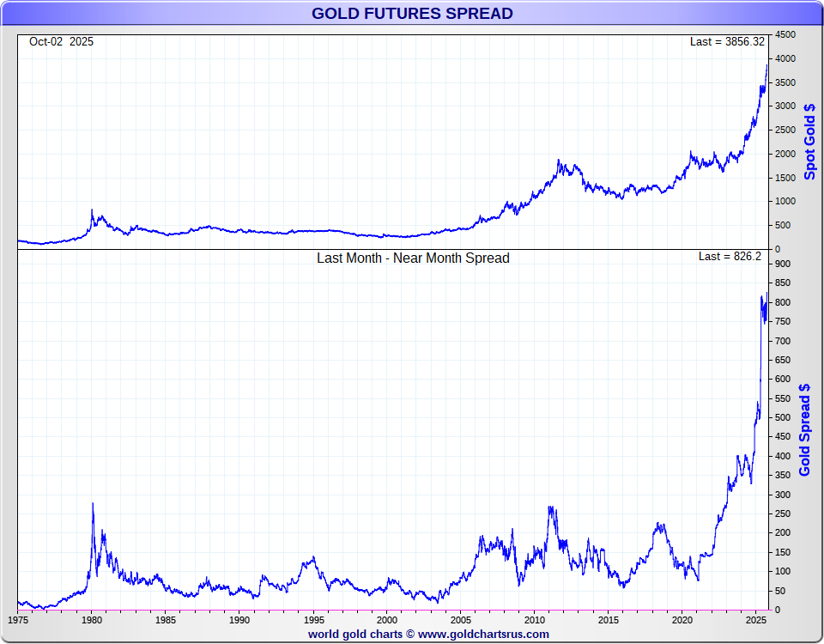Click the Spot Gold $ axis label
This screenshot has width=824, height=644.
(809, 142)
